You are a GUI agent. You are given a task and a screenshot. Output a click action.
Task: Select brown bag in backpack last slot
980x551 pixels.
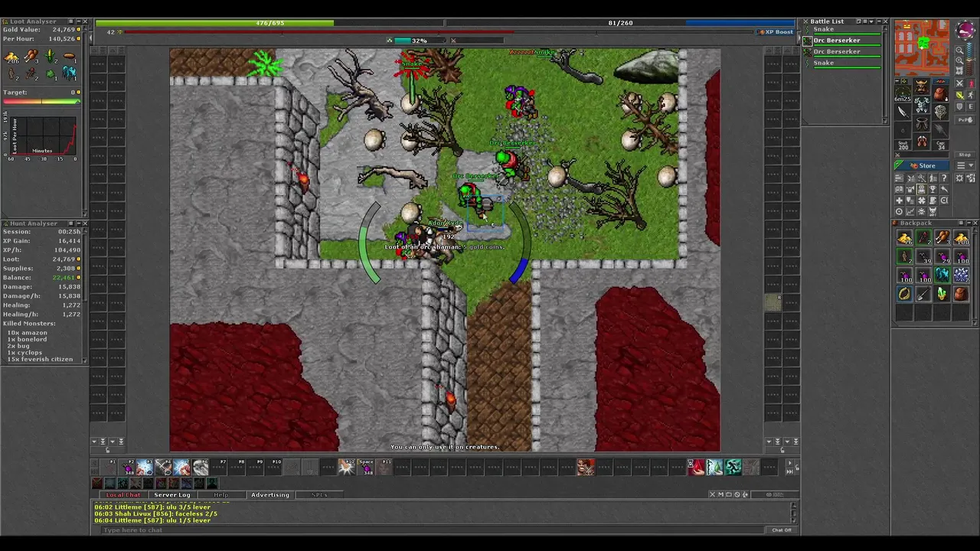[x=962, y=294]
